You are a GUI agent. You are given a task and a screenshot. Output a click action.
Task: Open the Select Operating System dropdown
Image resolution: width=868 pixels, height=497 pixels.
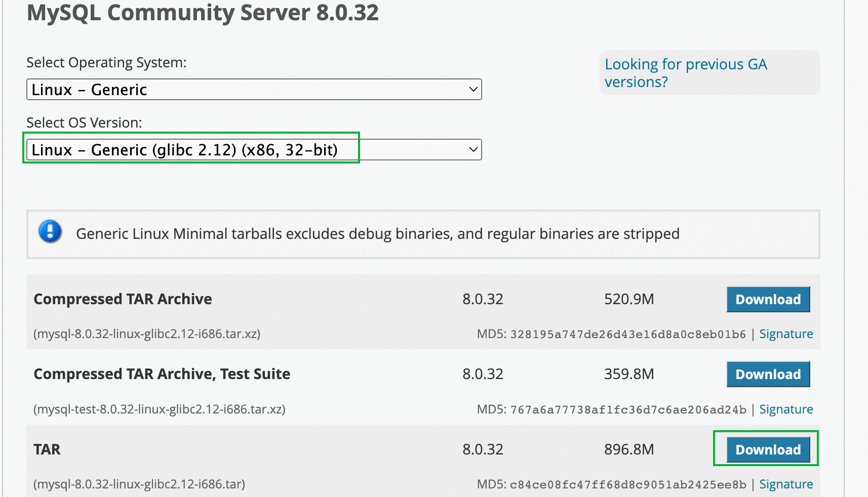pos(254,90)
